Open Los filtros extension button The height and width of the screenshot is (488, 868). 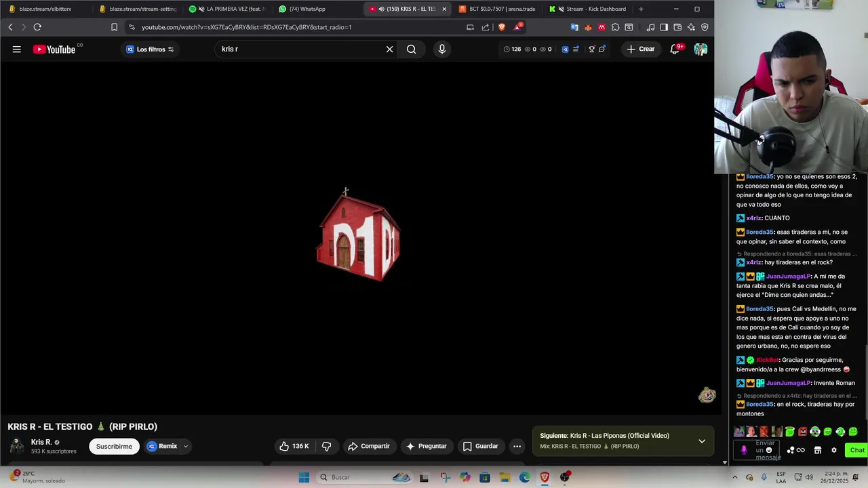150,49
